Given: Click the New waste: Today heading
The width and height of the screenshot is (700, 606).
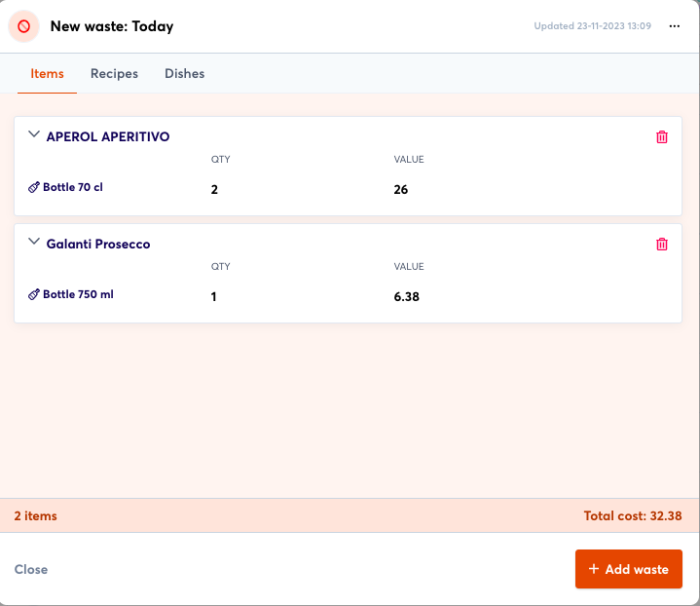Looking at the screenshot, I should 112,26.
